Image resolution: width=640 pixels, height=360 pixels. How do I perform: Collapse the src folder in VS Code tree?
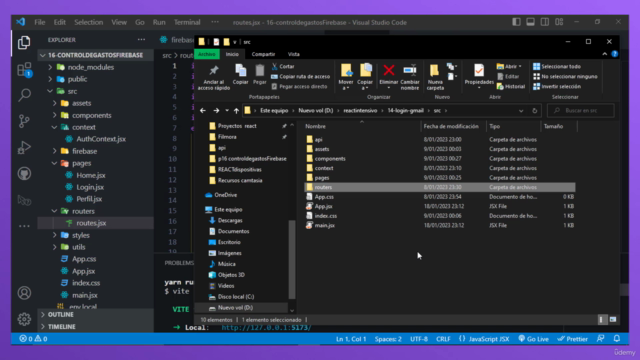[50, 91]
